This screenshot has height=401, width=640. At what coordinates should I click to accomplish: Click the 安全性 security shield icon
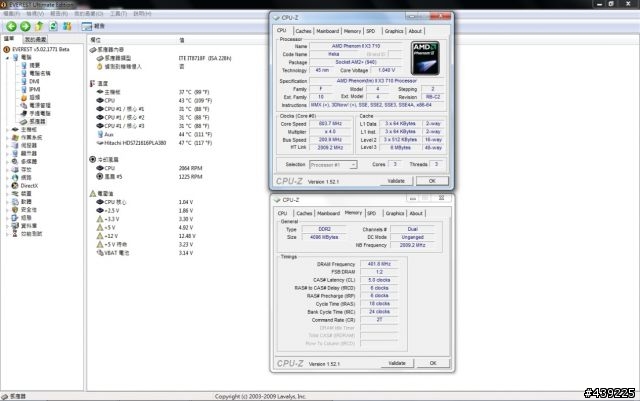click(15, 210)
